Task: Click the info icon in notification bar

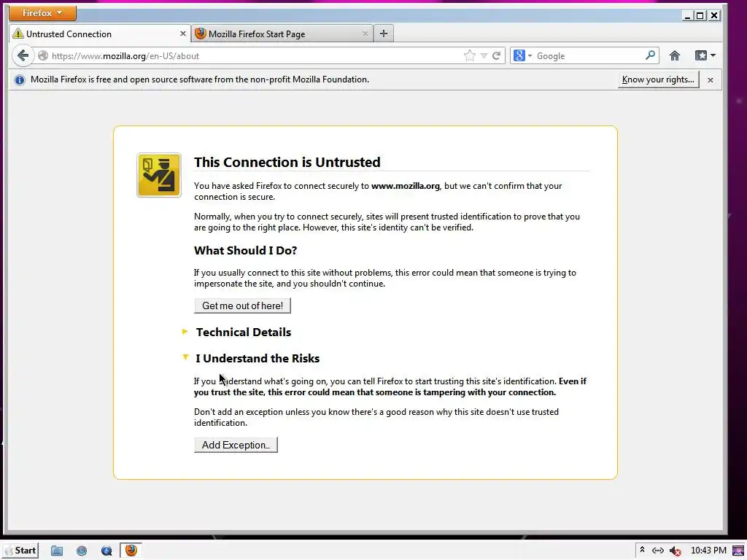Action: coord(20,80)
